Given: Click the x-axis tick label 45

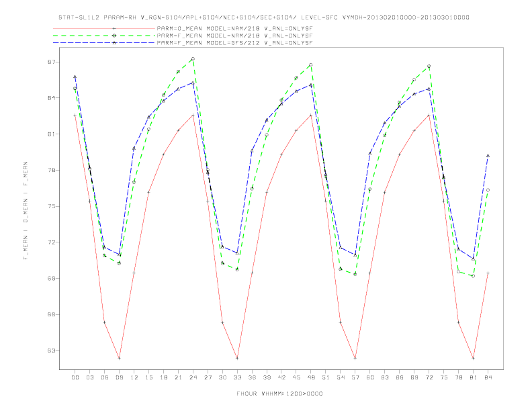Looking at the screenshot, I should tap(296, 377).
